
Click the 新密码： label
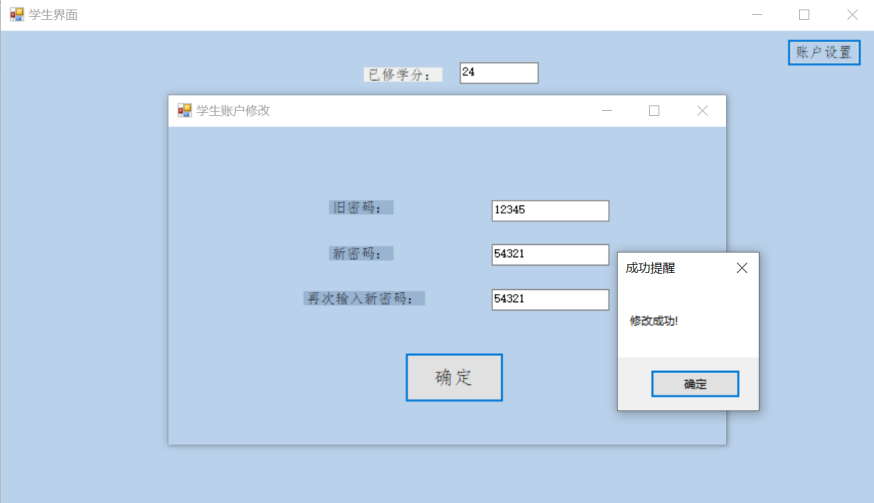361,253
